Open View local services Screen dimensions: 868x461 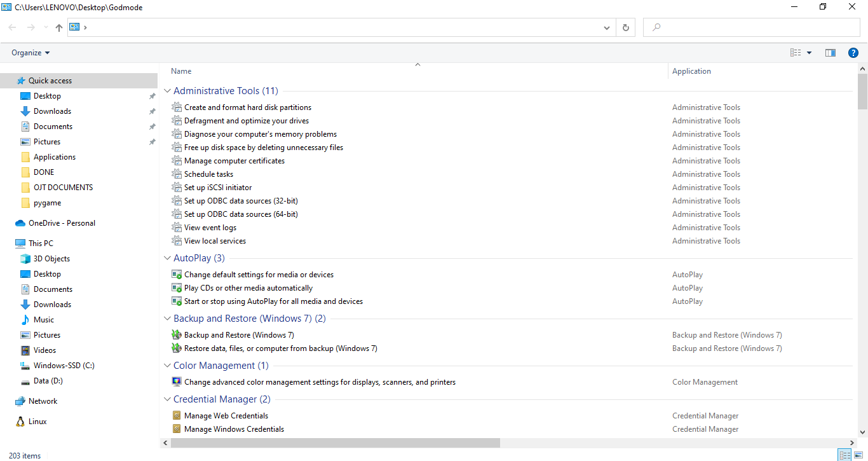pos(215,241)
